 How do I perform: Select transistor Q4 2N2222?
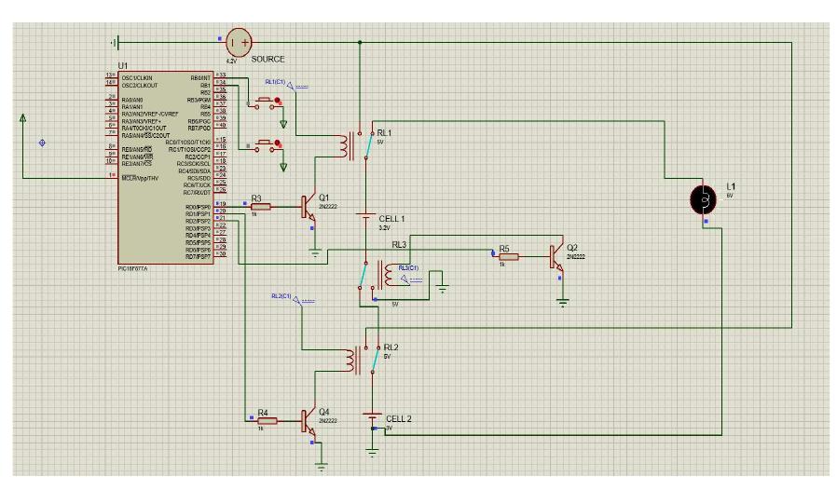pyautogui.click(x=309, y=421)
